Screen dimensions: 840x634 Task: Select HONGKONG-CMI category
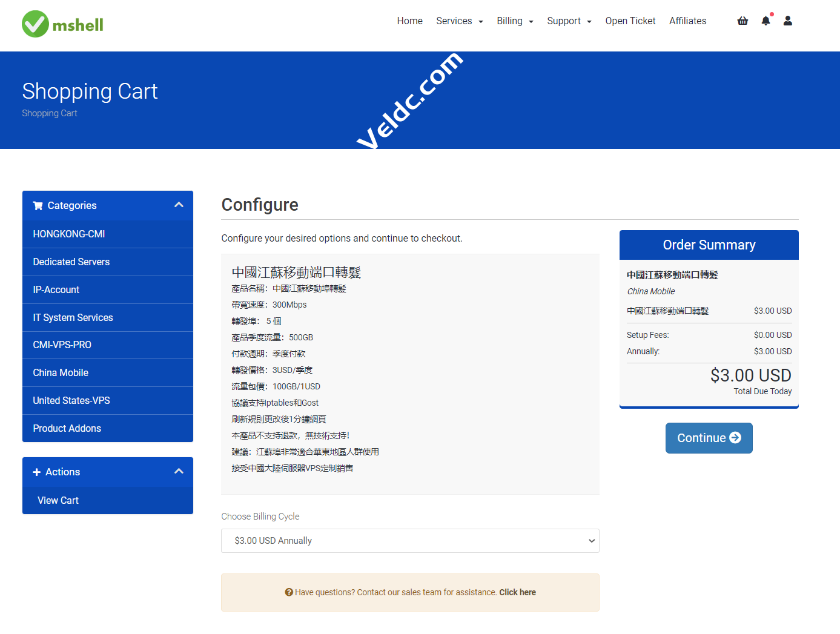coord(69,234)
